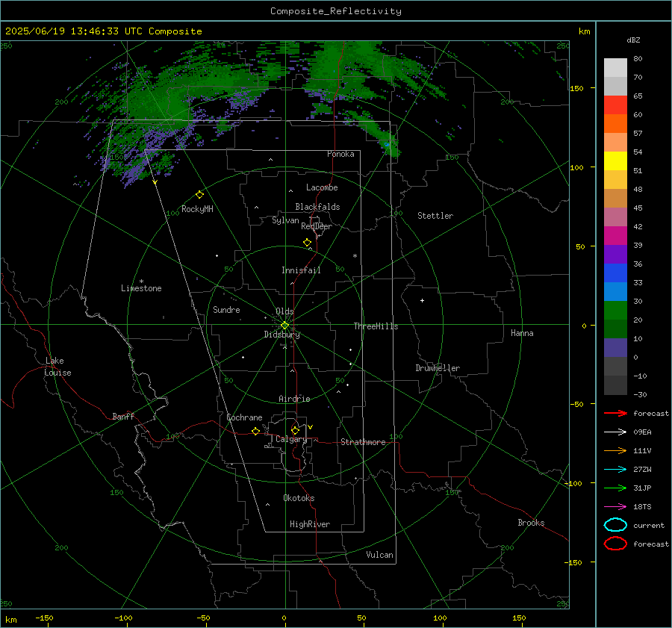Viewport: 672px width, 628px height.
Task: Click the HighRiver label
Action: (x=310, y=524)
